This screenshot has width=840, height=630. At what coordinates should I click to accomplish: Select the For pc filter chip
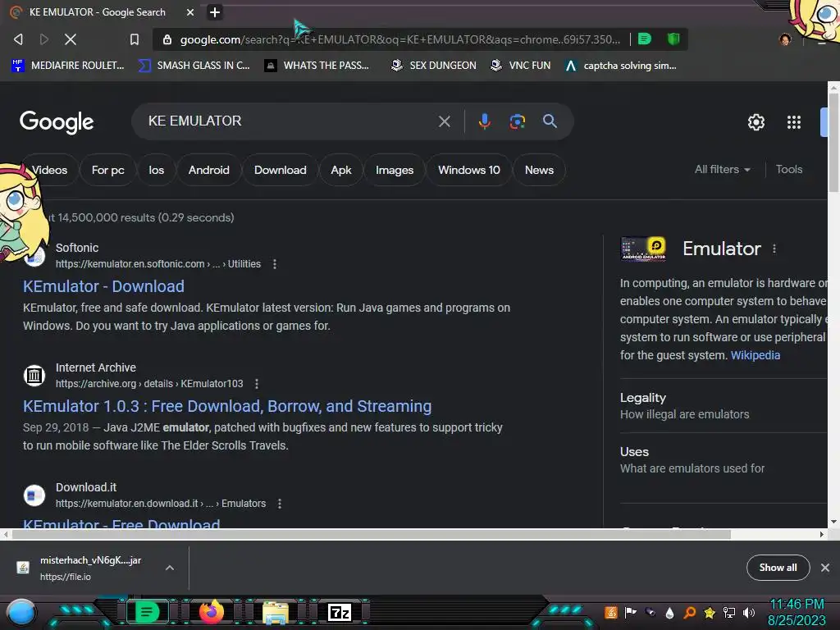(x=107, y=170)
